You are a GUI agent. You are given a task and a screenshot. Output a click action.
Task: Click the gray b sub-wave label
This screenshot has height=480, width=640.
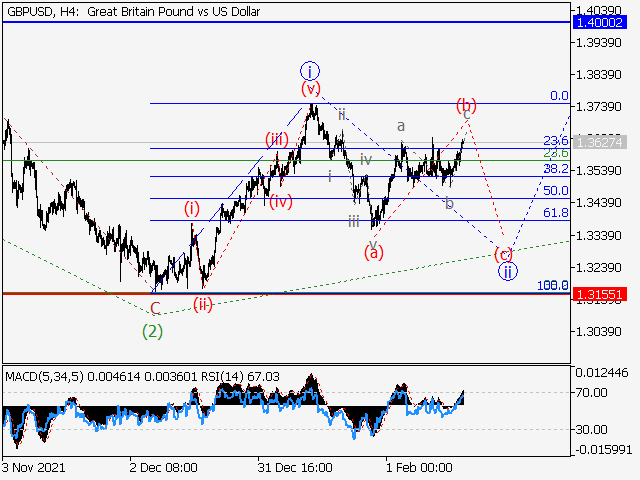click(449, 203)
